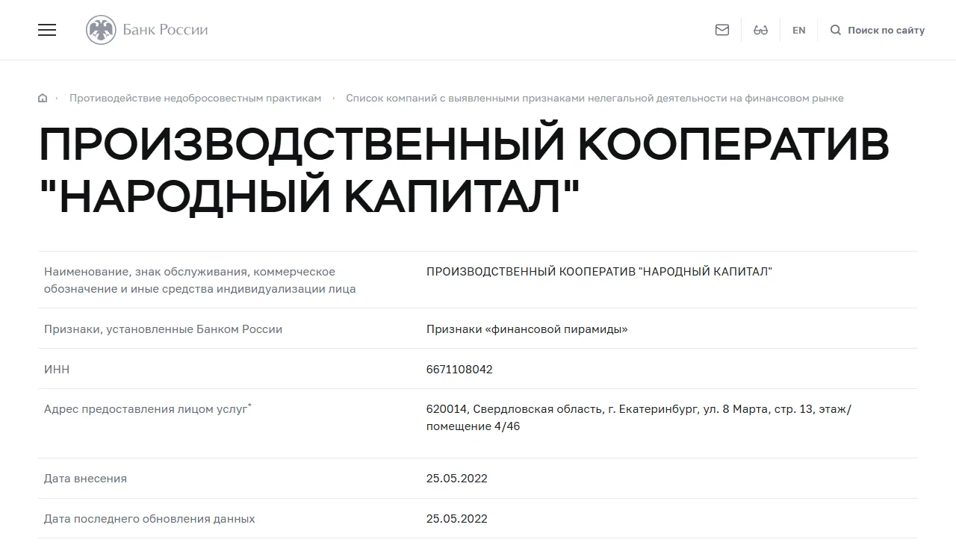Click the company name value in the table

pos(599,272)
